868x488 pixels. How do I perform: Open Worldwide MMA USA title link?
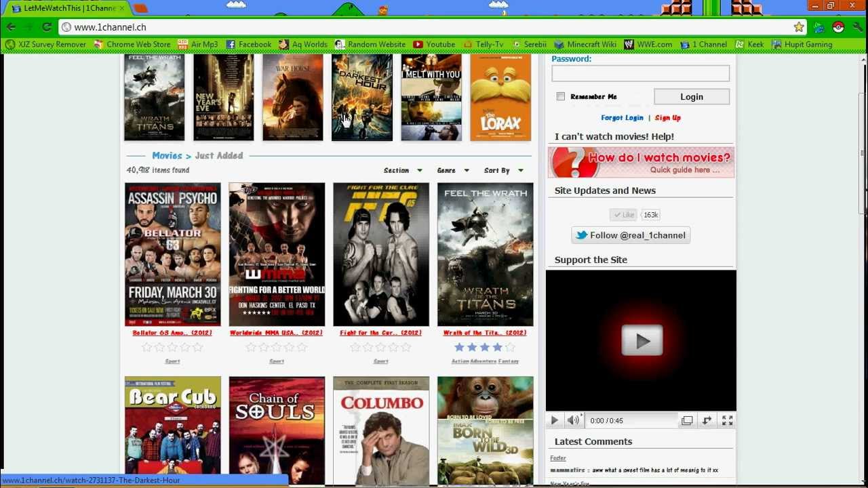click(277, 333)
